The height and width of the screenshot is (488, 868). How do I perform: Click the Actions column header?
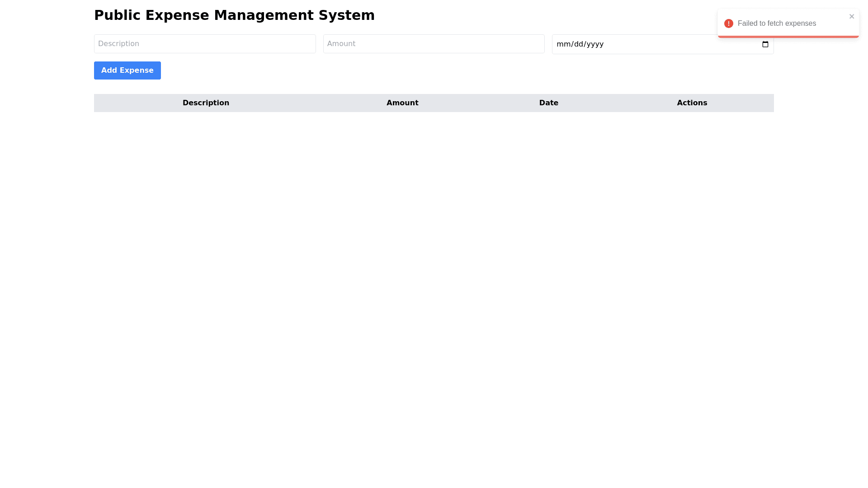692,103
